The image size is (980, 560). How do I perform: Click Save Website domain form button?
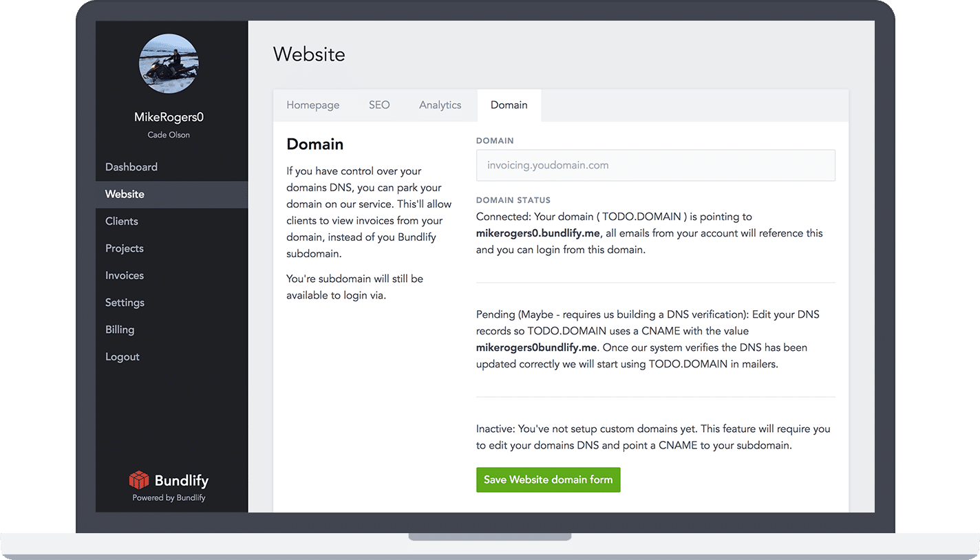tap(548, 480)
